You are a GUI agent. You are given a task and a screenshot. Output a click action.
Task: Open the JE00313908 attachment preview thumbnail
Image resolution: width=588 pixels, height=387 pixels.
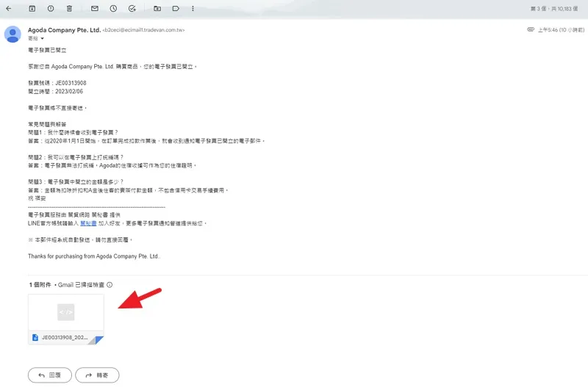click(x=66, y=312)
